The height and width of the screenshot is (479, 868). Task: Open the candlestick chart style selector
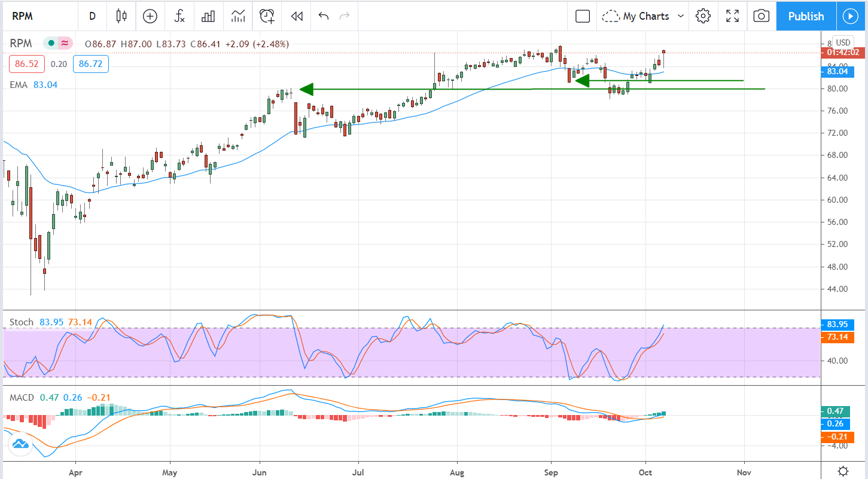click(x=122, y=16)
